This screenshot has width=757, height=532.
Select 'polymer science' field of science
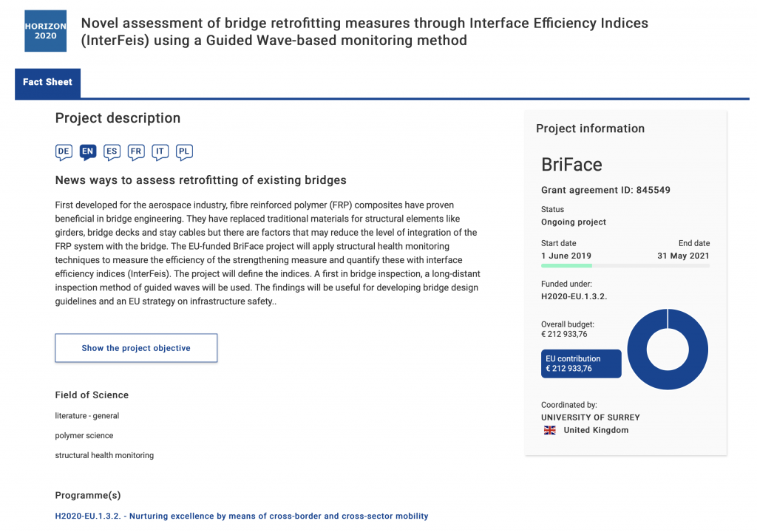[x=84, y=435]
